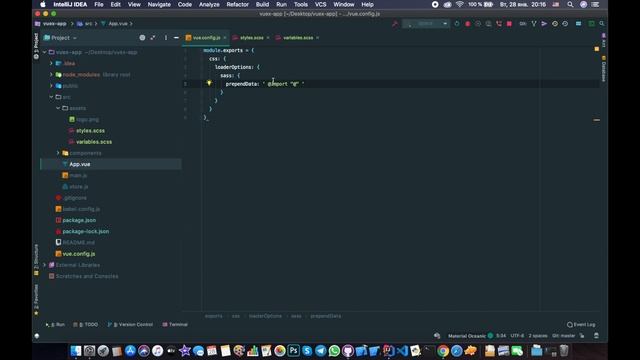The image size is (640, 360).
Task: Open the Navigate menu
Action: [x=159, y=4]
